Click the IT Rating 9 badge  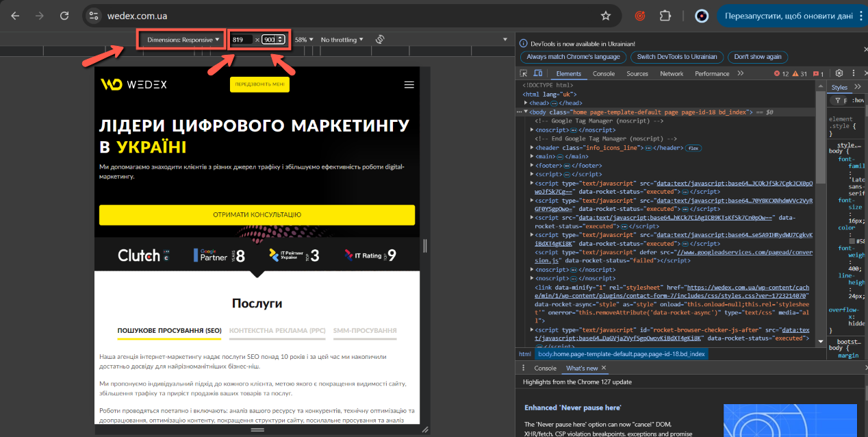[370, 255]
